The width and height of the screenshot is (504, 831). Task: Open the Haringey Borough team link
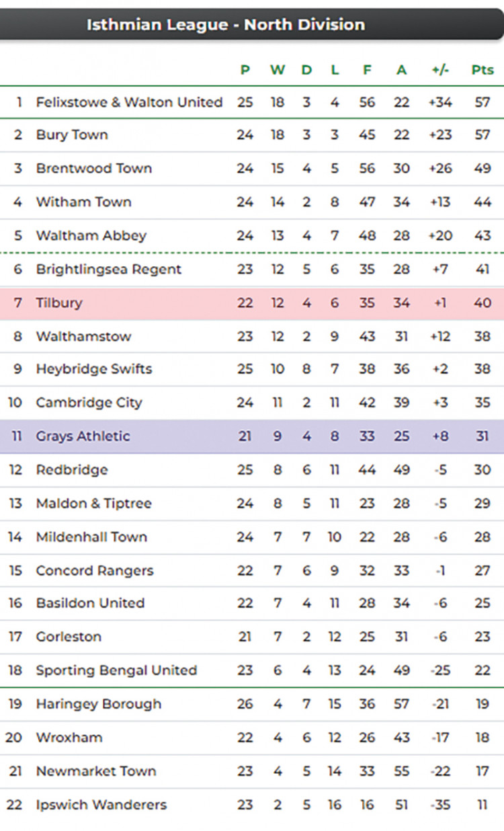tap(99, 704)
